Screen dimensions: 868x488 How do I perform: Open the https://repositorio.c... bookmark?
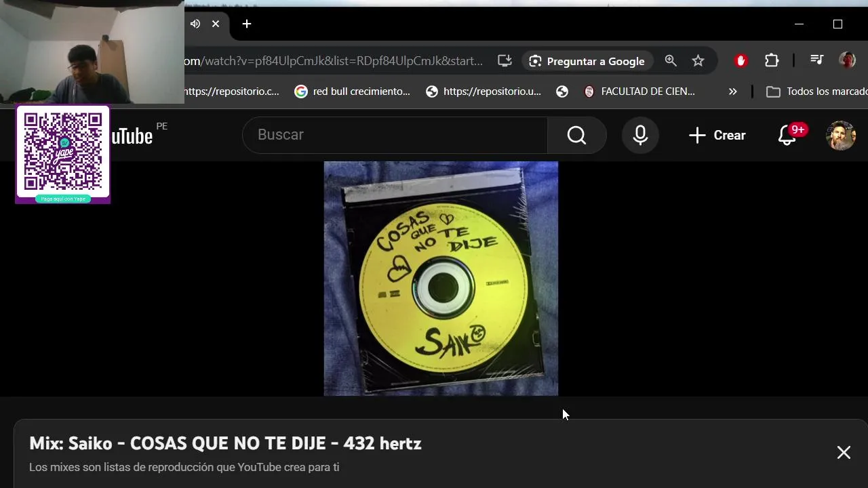(x=231, y=91)
